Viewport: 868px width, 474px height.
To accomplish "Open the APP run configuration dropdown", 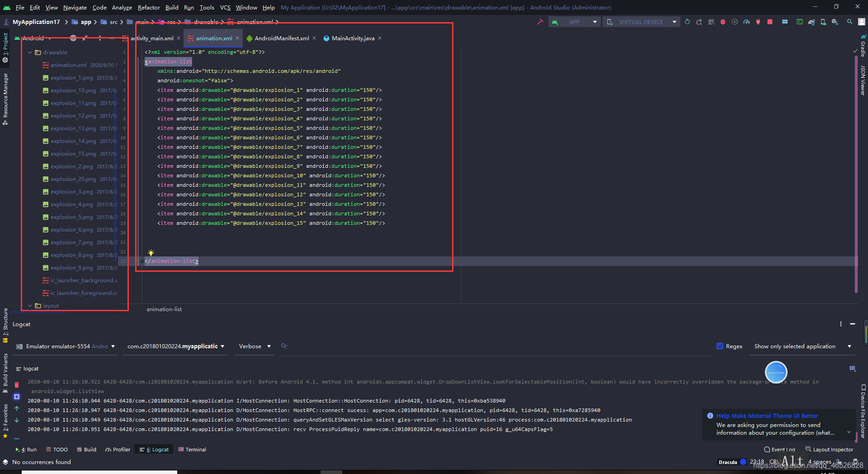I will (x=575, y=22).
